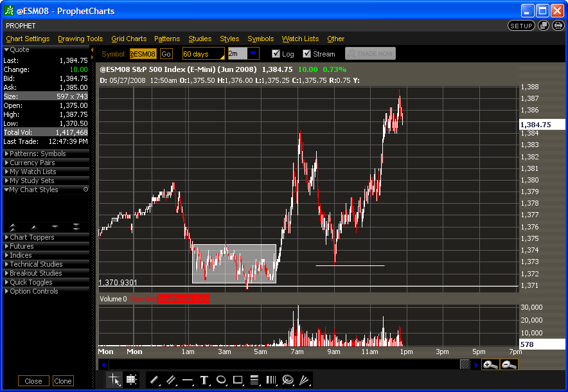
Task: Open the bar interval dropdown arrow
Action: [253, 53]
